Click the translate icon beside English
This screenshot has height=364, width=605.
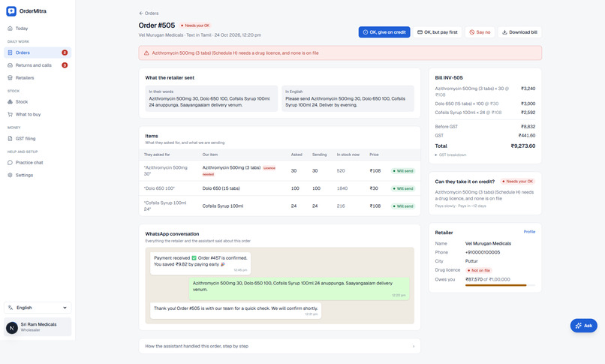(11, 308)
